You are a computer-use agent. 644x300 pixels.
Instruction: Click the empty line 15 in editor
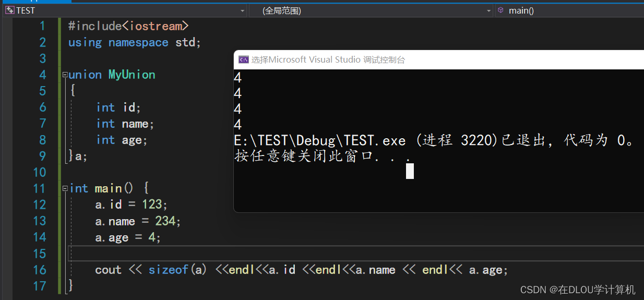pyautogui.click(x=356, y=254)
